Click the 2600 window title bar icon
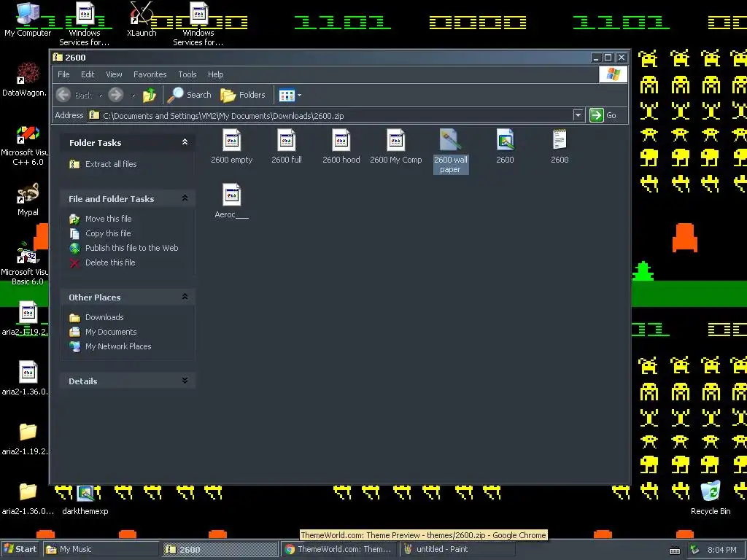Image resolution: width=747 pixels, height=560 pixels. point(58,57)
